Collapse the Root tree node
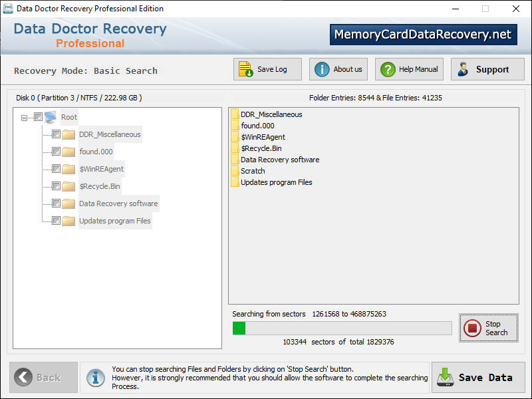This screenshot has width=532, height=399. pyautogui.click(x=24, y=116)
